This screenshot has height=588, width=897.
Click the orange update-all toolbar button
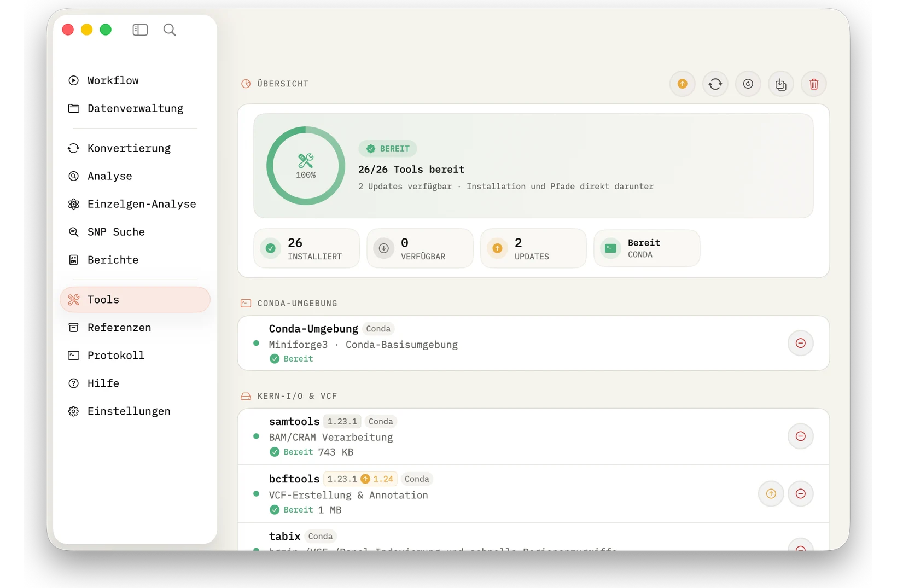click(x=682, y=84)
